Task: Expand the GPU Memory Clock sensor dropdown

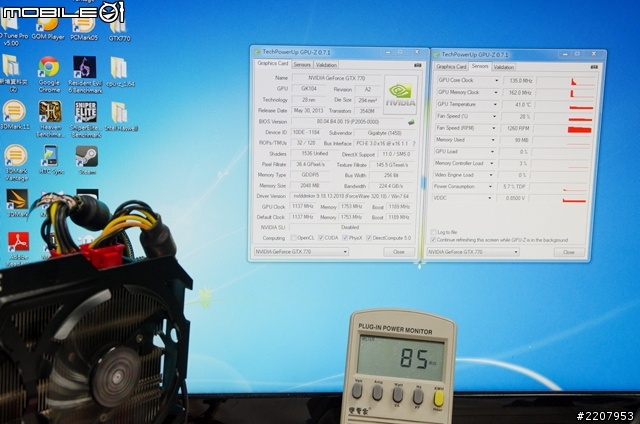Action: tap(496, 93)
